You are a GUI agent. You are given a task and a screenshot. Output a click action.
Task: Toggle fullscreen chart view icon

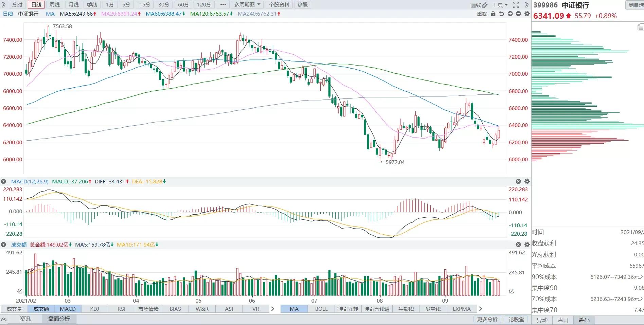pyautogui.click(x=516, y=5)
